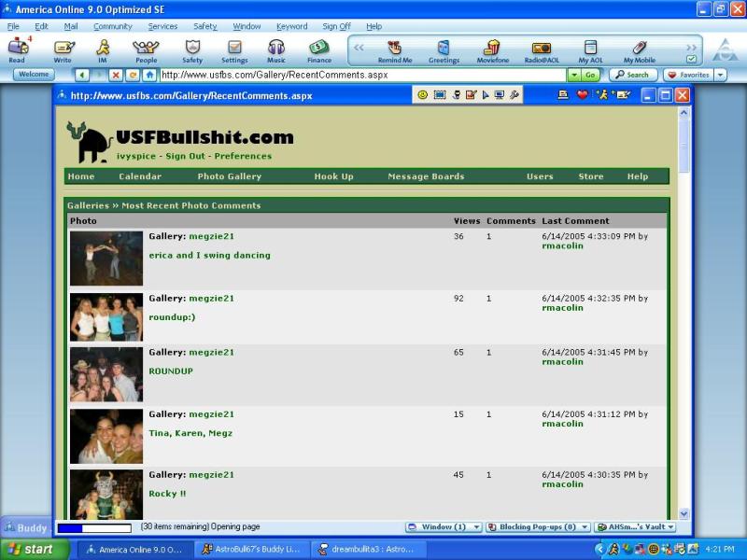747x560 pixels.
Task: Click the wrench icon in window title bar
Action: point(514,95)
